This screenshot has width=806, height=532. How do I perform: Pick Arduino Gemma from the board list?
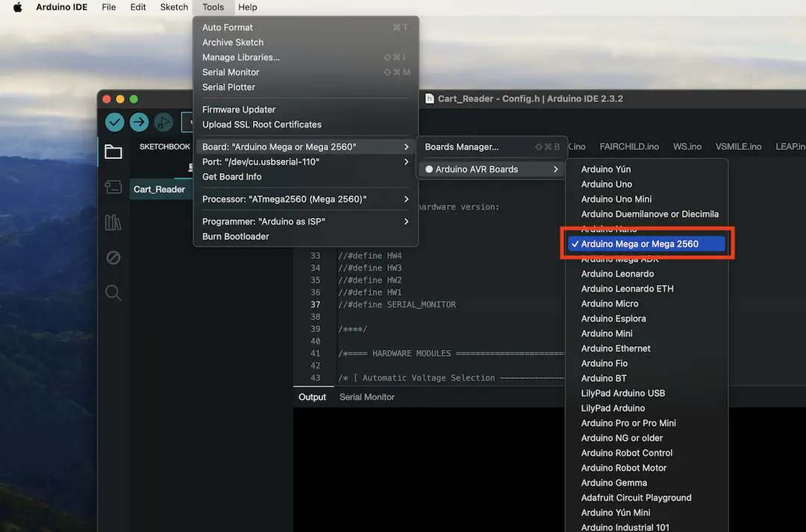pyautogui.click(x=646, y=483)
